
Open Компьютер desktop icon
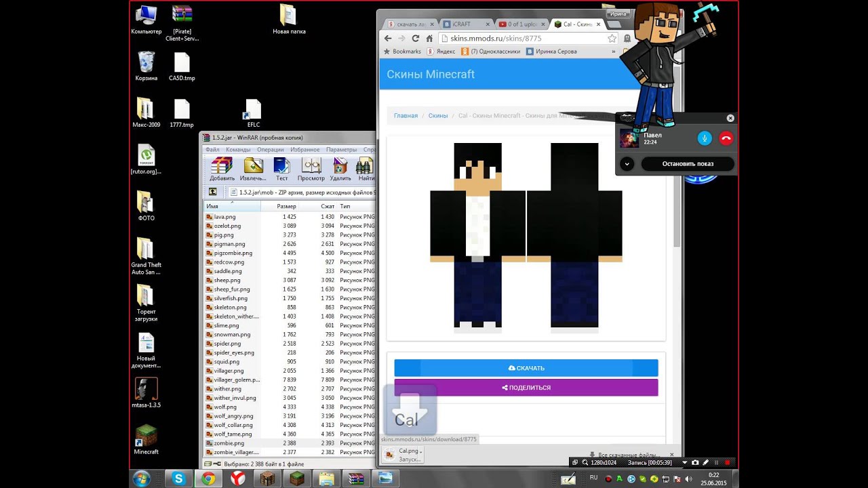coord(146,20)
